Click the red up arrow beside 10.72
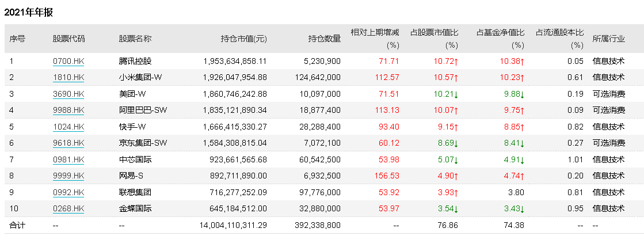This screenshot has height=236, width=644. [456, 62]
